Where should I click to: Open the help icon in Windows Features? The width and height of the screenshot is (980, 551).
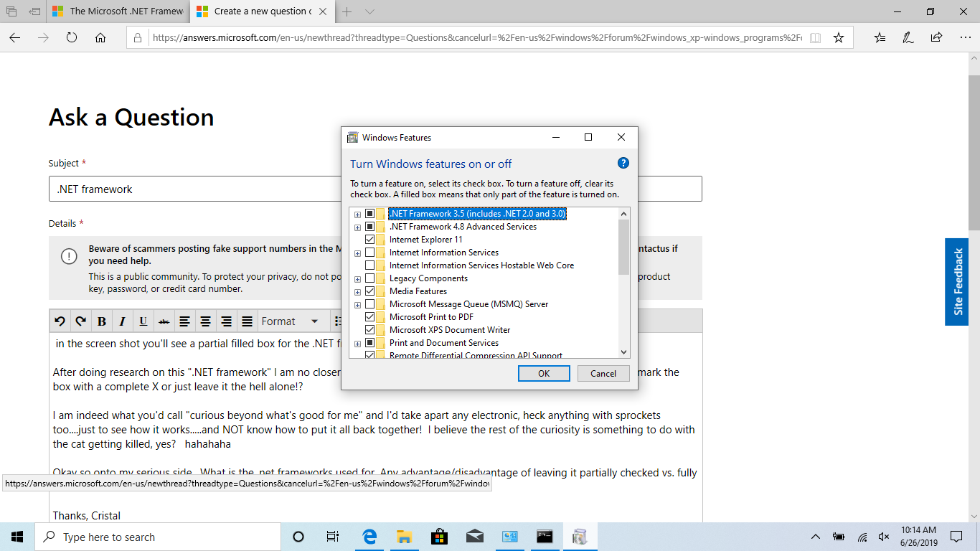tap(623, 163)
